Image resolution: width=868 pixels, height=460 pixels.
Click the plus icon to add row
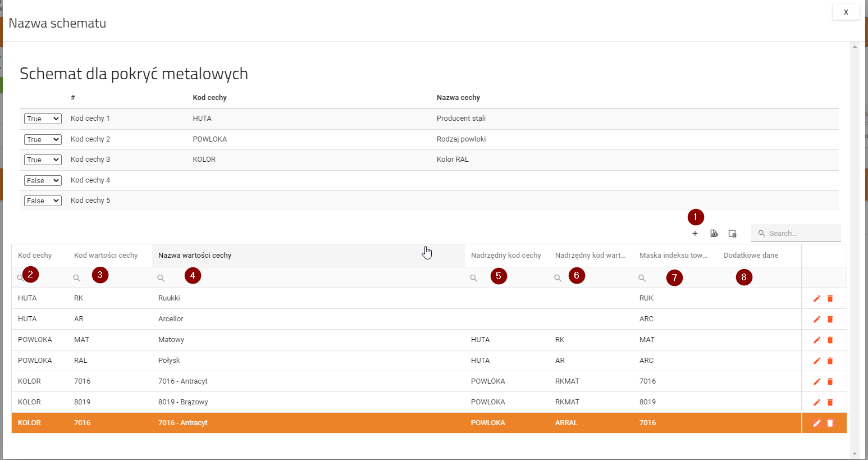click(x=695, y=234)
